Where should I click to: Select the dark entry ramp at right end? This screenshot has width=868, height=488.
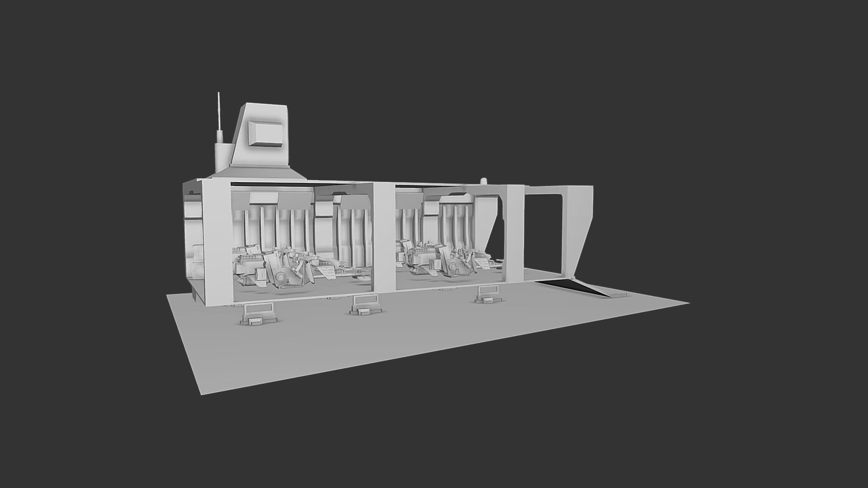point(574,287)
